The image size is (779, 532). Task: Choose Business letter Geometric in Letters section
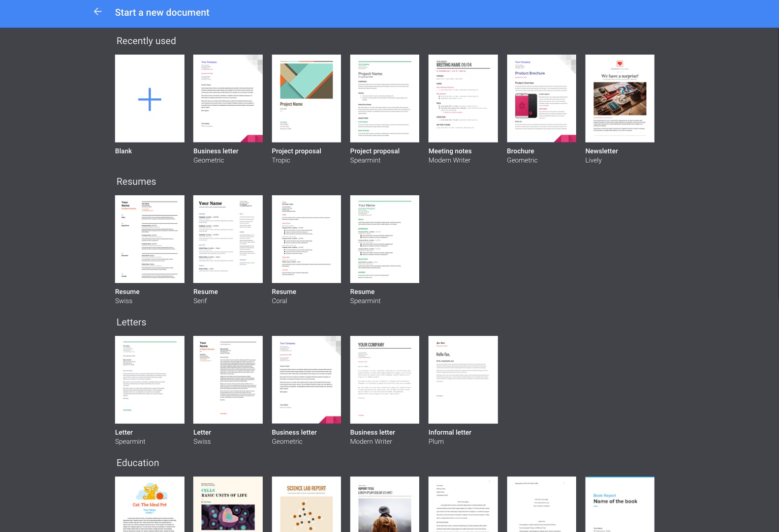click(x=306, y=380)
